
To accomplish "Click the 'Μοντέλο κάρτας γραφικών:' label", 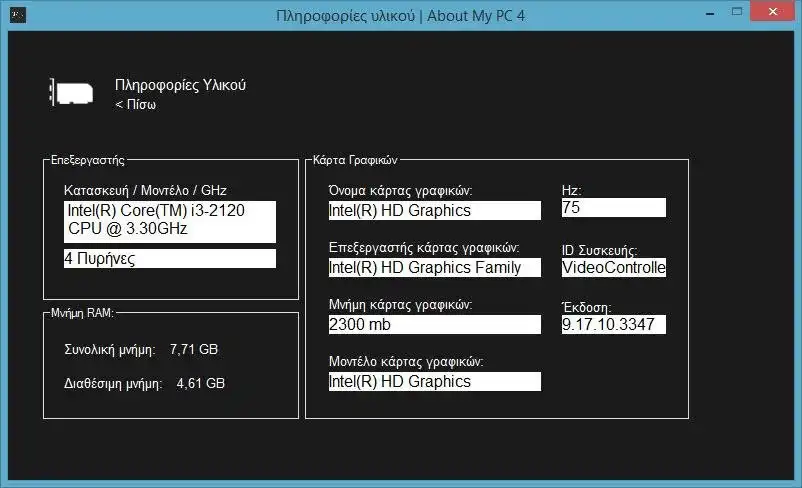I will [406, 362].
